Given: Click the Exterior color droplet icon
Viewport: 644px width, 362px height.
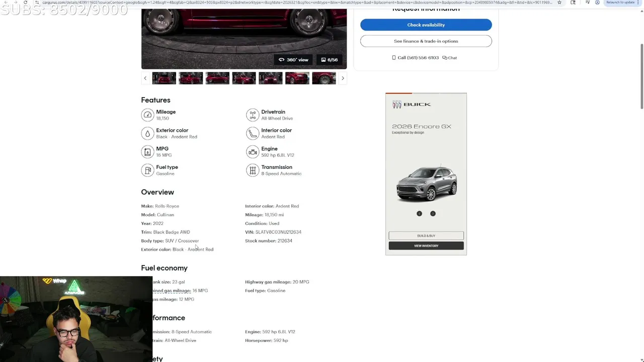Looking at the screenshot, I should [x=147, y=133].
